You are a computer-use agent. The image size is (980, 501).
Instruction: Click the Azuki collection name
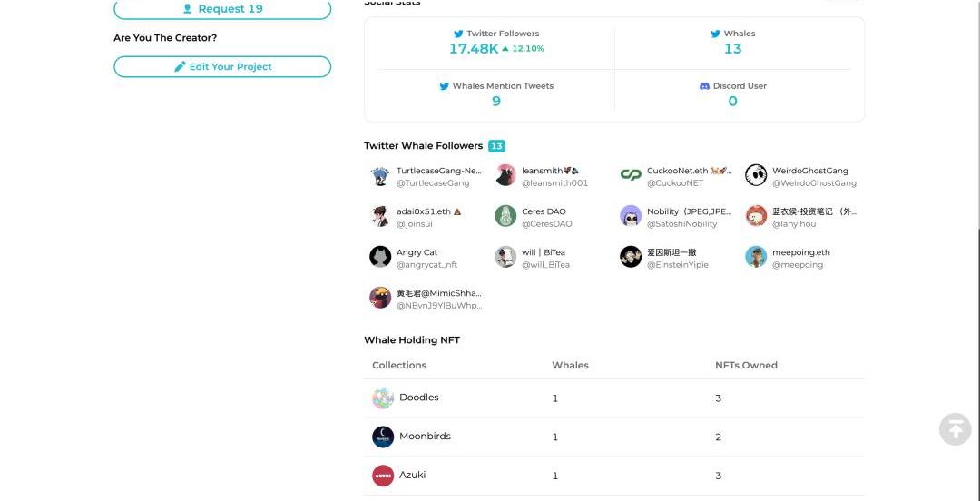[413, 475]
